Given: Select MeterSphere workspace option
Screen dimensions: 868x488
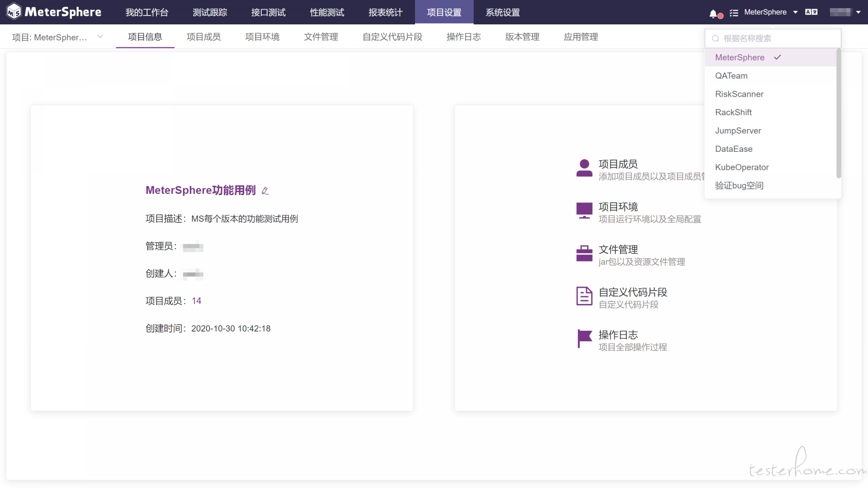Looking at the screenshot, I should pos(770,57).
